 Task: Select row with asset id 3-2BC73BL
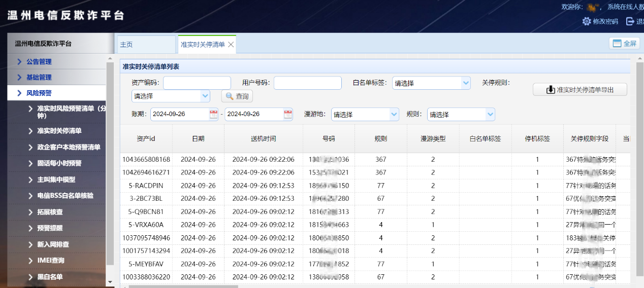(x=375, y=198)
